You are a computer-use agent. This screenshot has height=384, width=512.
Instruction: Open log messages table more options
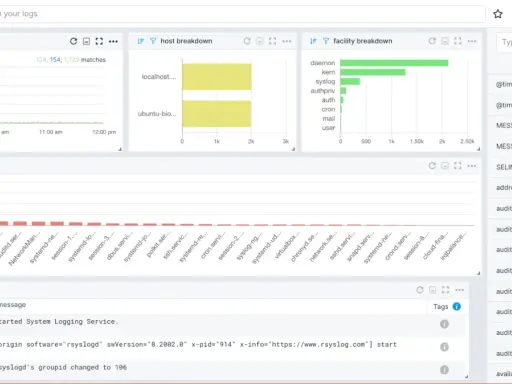(x=460, y=290)
